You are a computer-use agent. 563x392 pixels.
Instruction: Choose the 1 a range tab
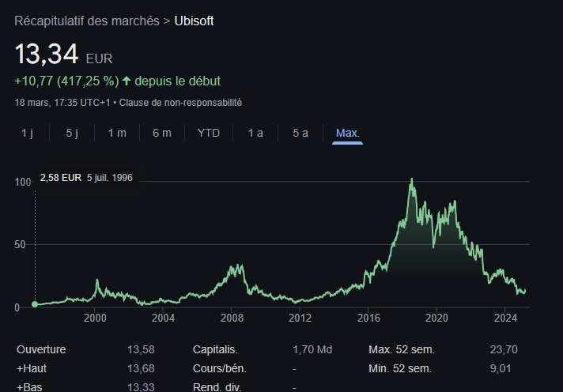click(x=255, y=133)
